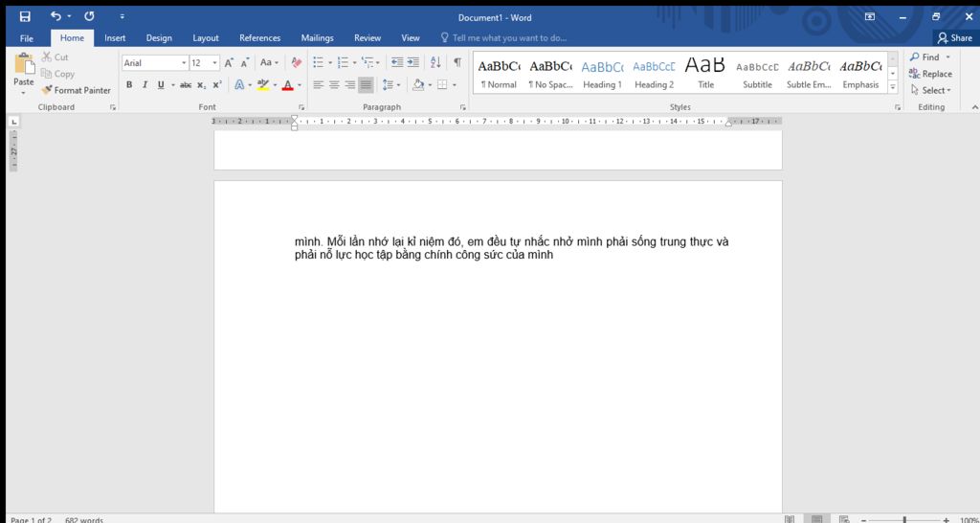Toggle Show/Hide paragraph marks

[x=457, y=62]
